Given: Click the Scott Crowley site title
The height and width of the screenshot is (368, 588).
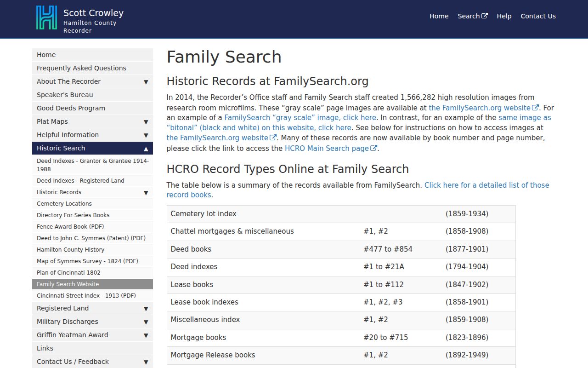Looking at the screenshot, I should (x=93, y=13).
